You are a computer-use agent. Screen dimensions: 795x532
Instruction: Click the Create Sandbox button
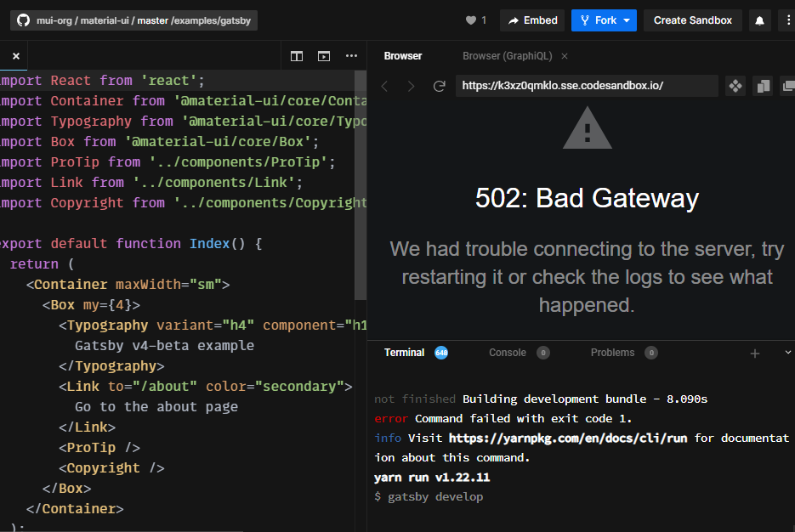tap(693, 20)
